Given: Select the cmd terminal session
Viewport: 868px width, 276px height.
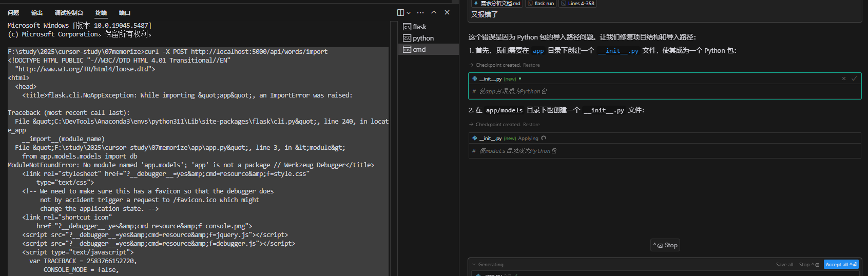Looking at the screenshot, I should pyautogui.click(x=429, y=49).
